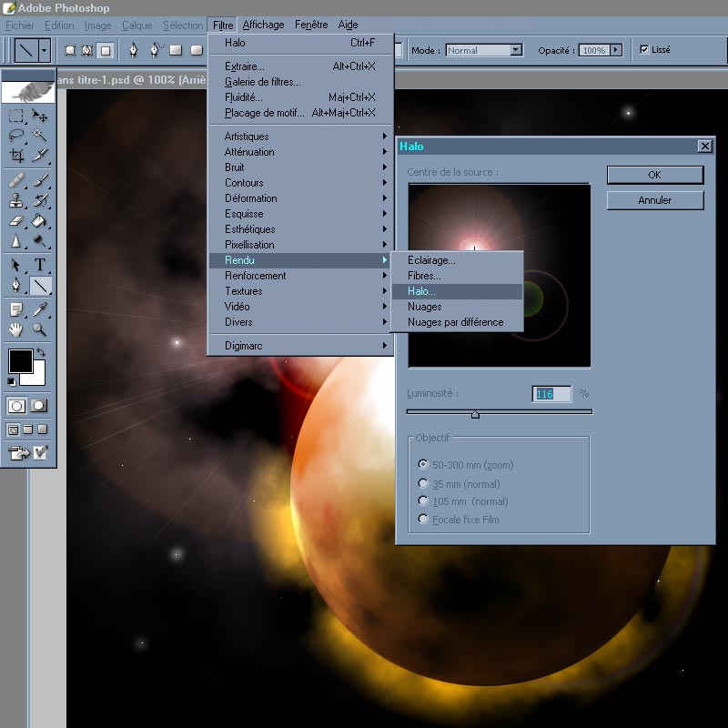Select the Zoom magnifier tool
This screenshot has height=728, width=728.
click(x=40, y=329)
